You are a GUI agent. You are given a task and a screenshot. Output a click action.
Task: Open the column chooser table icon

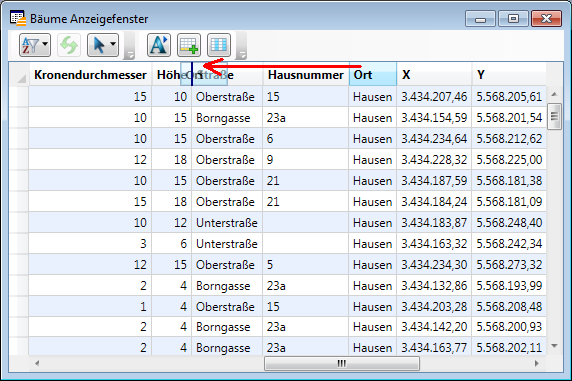[x=219, y=45]
